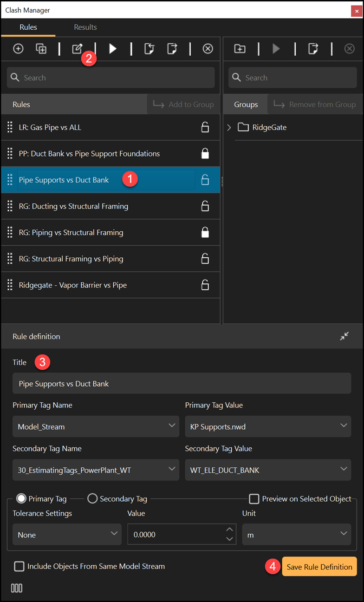Expand the RidgeGate group folder

(229, 127)
